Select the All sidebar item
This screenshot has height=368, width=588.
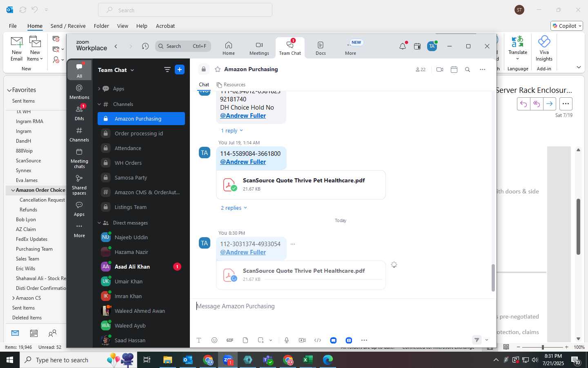tap(79, 70)
